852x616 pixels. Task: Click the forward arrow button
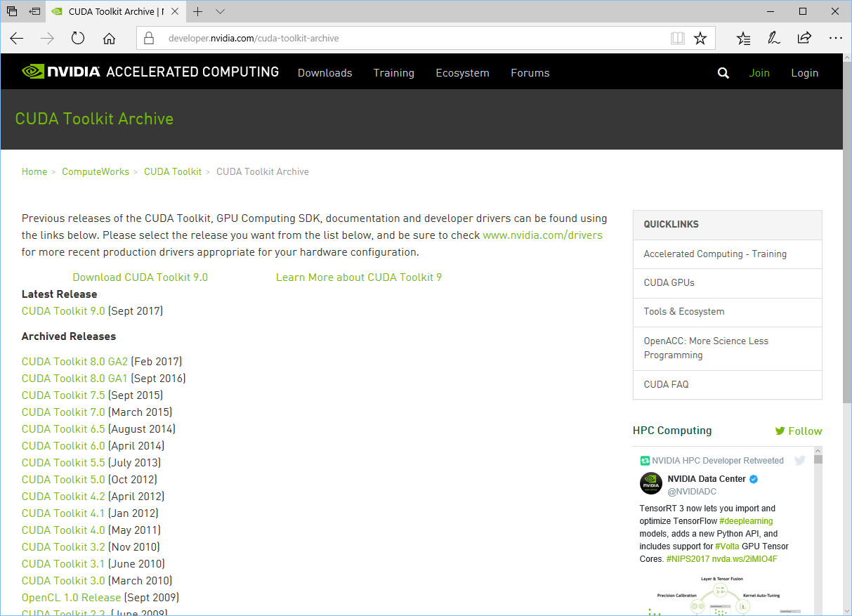click(x=47, y=39)
